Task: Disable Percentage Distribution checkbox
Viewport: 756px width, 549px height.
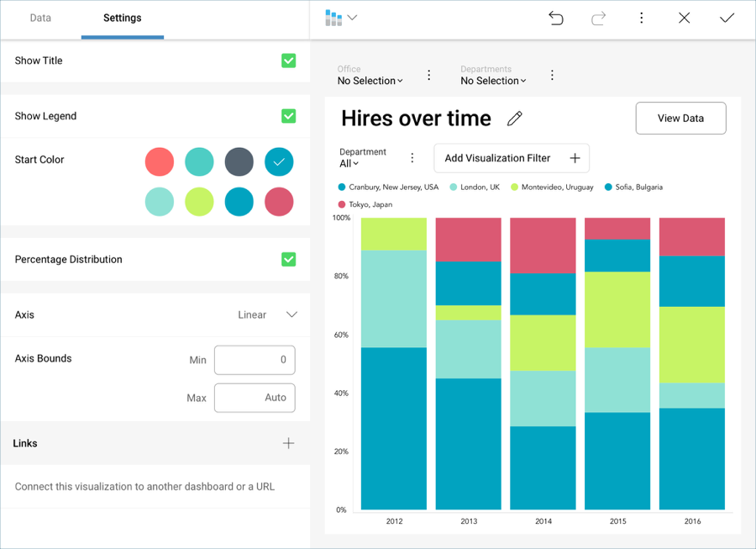Action: [288, 260]
